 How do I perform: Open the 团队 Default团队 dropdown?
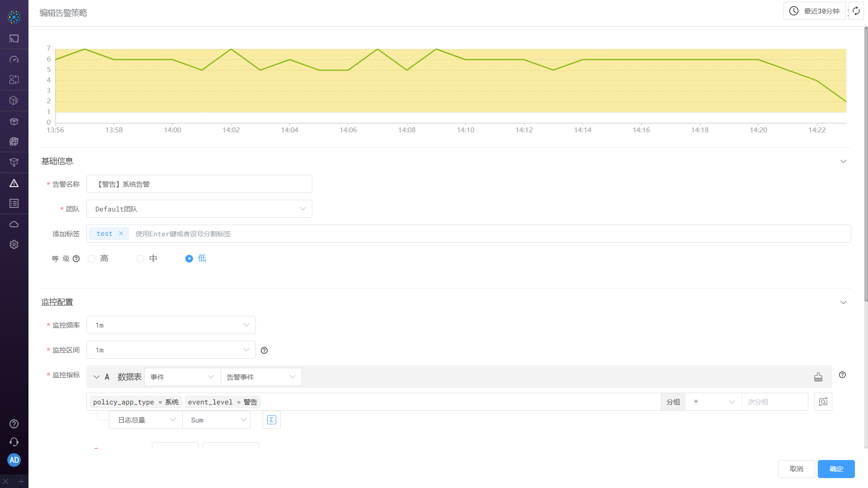(199, 209)
